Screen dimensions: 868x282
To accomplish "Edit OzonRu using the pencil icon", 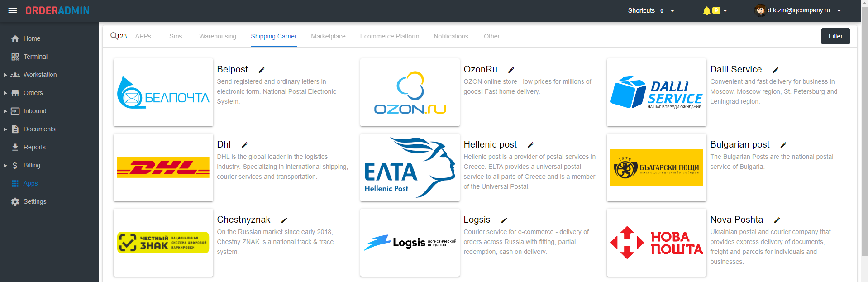I will pos(511,70).
